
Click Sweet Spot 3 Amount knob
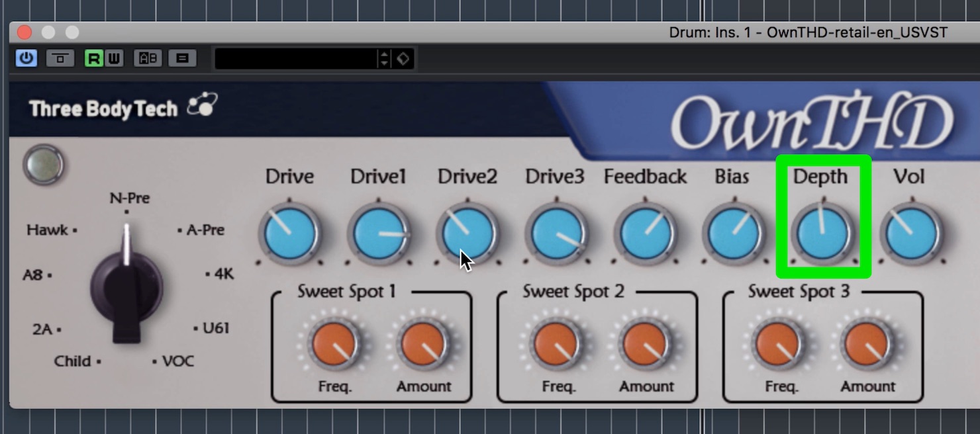(868, 345)
